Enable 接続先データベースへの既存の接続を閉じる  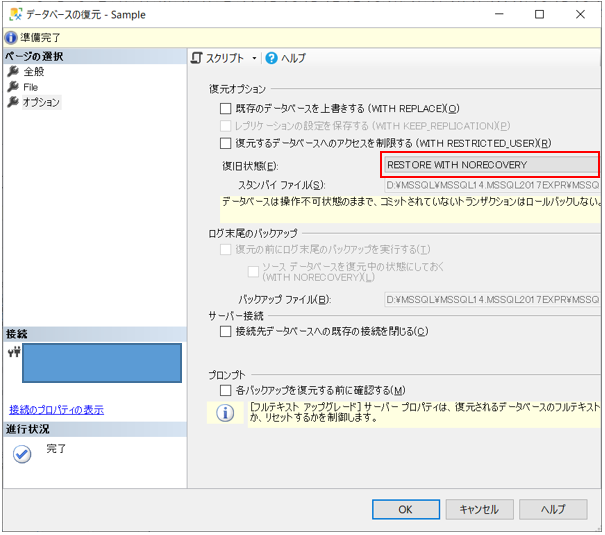[x=226, y=332]
